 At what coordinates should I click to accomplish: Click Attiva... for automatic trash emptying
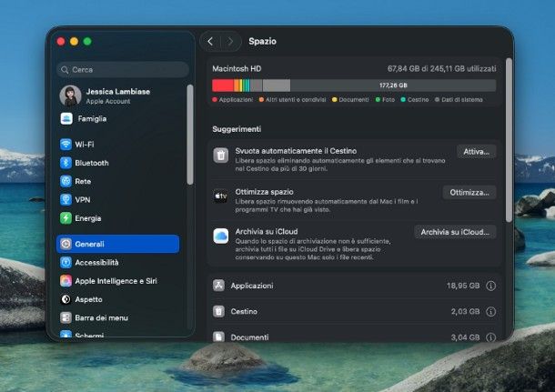476,152
